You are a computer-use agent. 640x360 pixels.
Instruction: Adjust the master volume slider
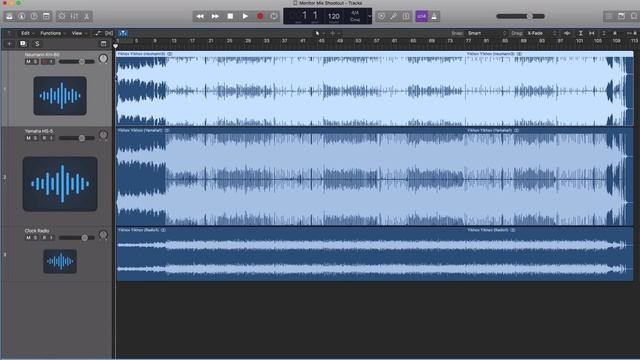click(x=520, y=16)
